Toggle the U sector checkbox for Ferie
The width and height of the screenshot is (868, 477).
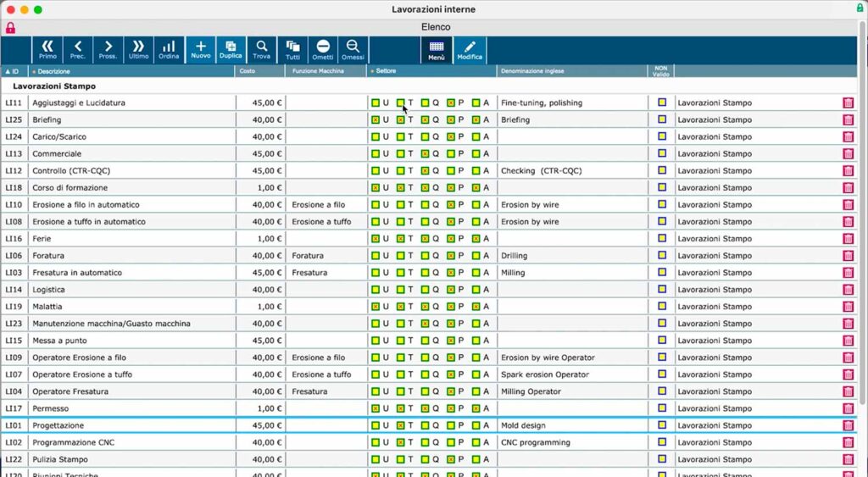click(376, 239)
